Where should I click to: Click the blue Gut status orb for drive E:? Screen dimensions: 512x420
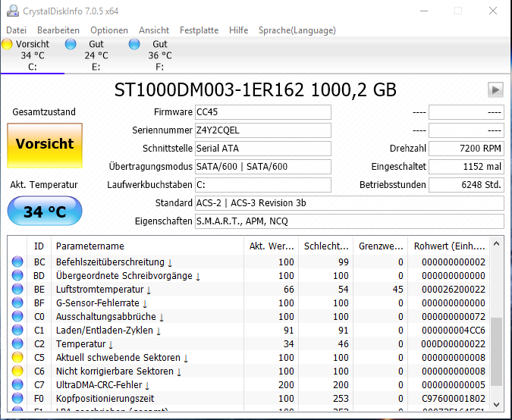[x=71, y=44]
